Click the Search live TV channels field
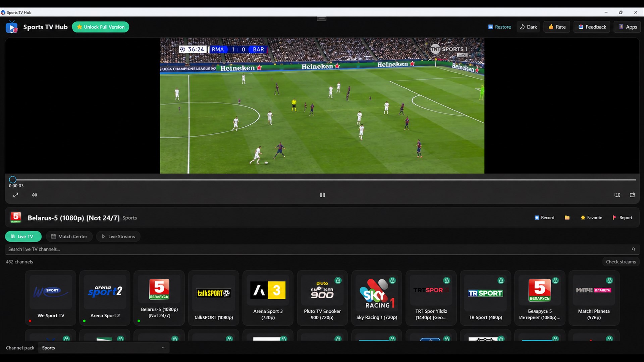The height and width of the screenshot is (362, 644). pos(322,249)
